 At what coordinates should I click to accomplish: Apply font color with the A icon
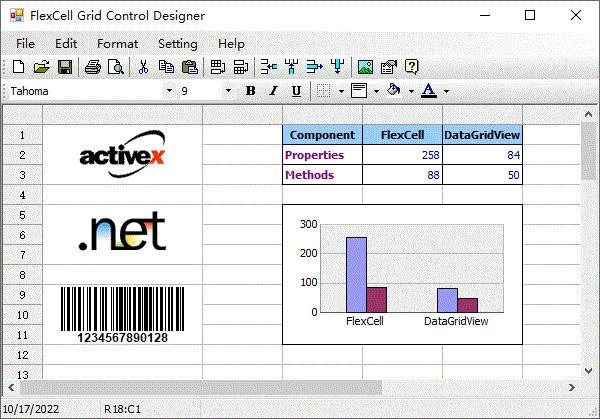coord(429,91)
